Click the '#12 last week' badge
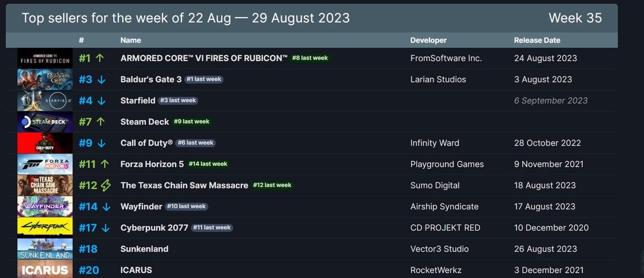 tap(272, 185)
